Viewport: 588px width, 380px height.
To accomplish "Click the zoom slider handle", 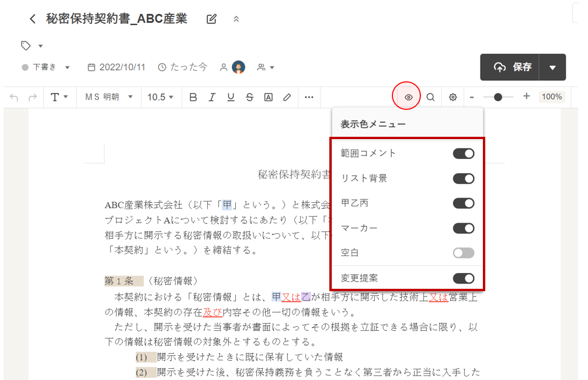I will pyautogui.click(x=498, y=97).
